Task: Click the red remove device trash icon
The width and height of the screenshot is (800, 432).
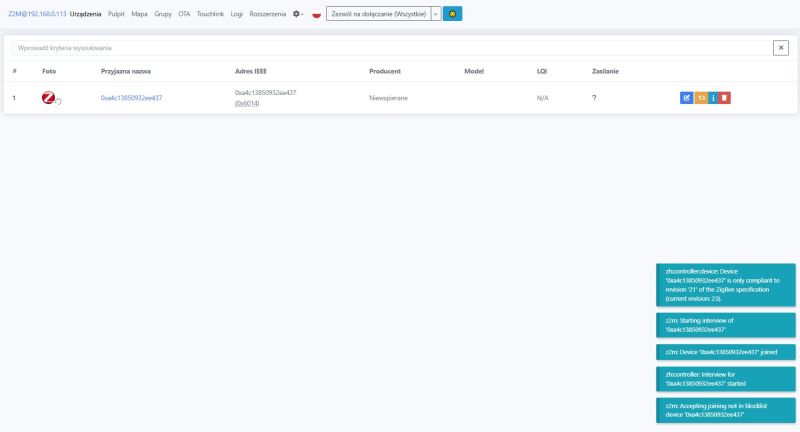Action: click(724, 97)
